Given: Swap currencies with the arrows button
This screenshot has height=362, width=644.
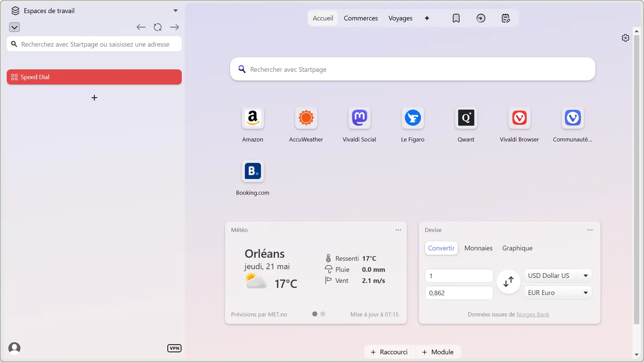Looking at the screenshot, I should pyautogui.click(x=508, y=282).
